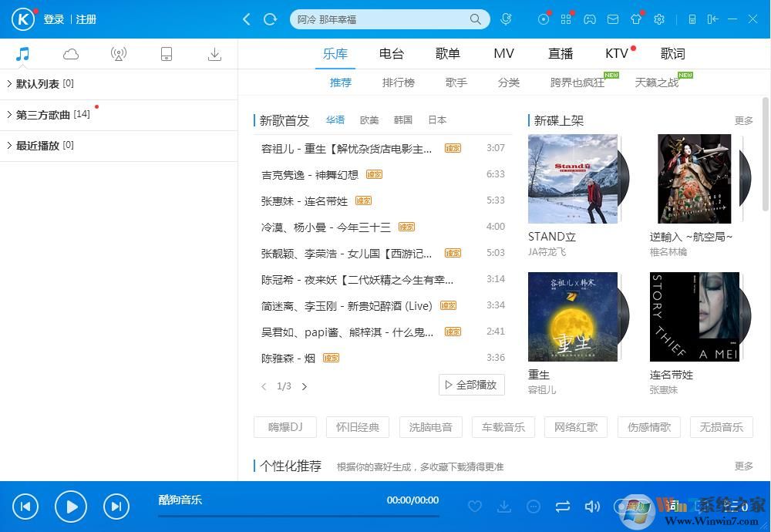Open the radio broadcast icon in the sidebar

118,54
